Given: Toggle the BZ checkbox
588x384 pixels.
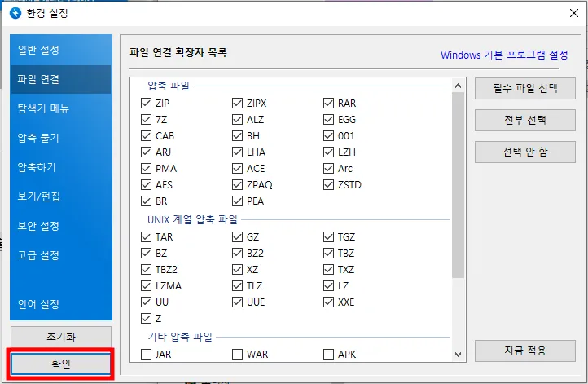Looking at the screenshot, I should tap(146, 253).
